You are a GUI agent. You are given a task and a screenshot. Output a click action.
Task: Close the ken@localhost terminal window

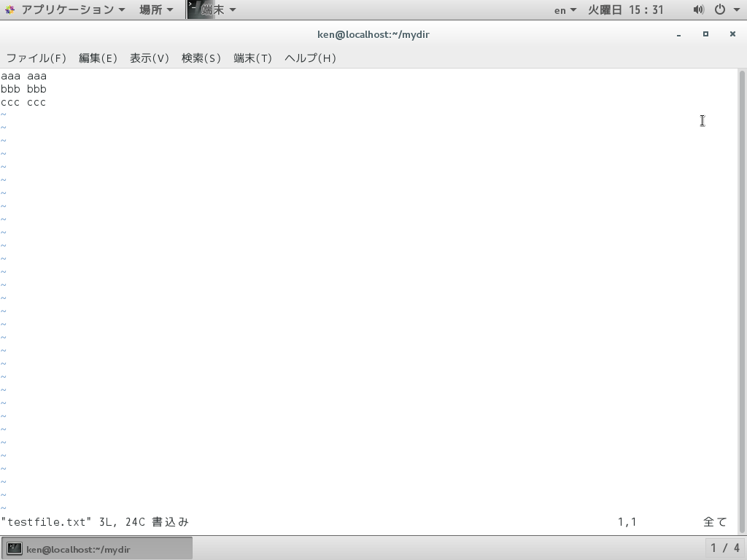[732, 34]
